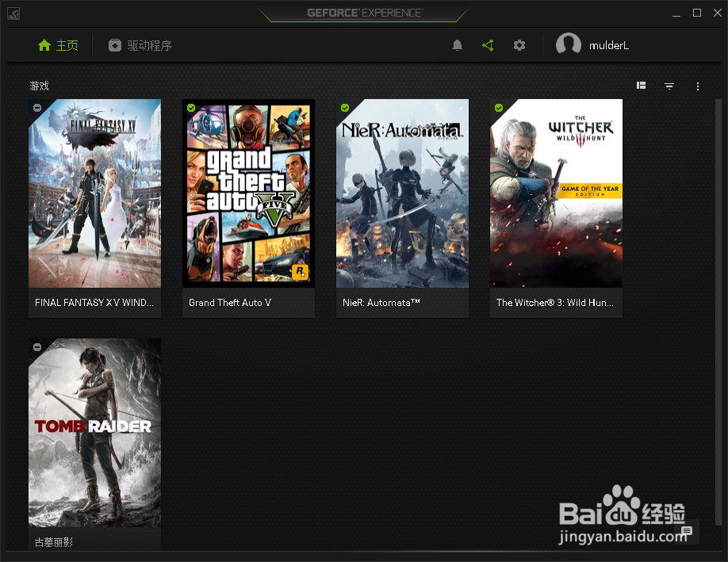This screenshot has width=728, height=562.
Task: Click the drivers download icon
Action: tap(115, 45)
